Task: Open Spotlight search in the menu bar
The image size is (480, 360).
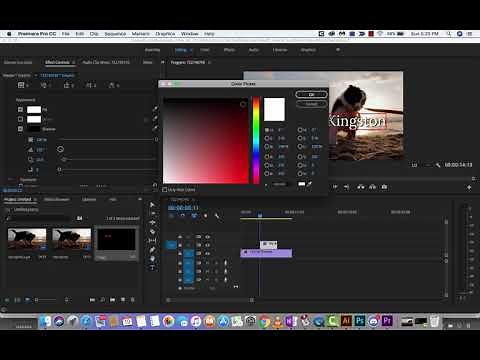Action: 449,34
